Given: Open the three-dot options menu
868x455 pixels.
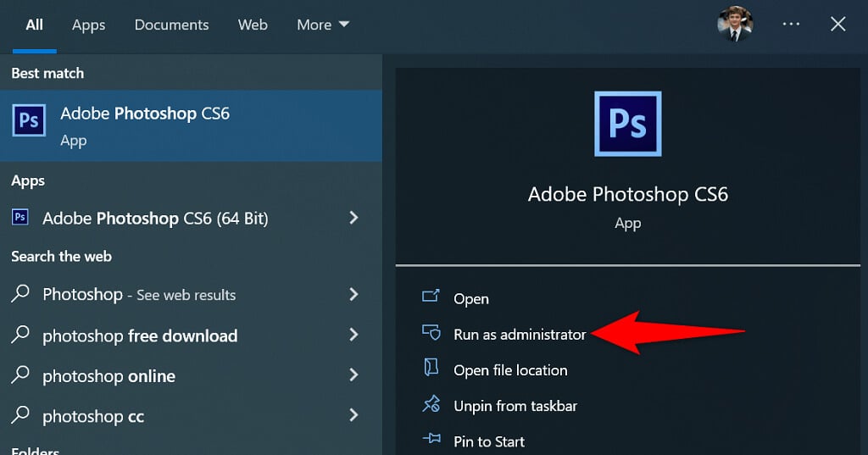Looking at the screenshot, I should pos(791,24).
